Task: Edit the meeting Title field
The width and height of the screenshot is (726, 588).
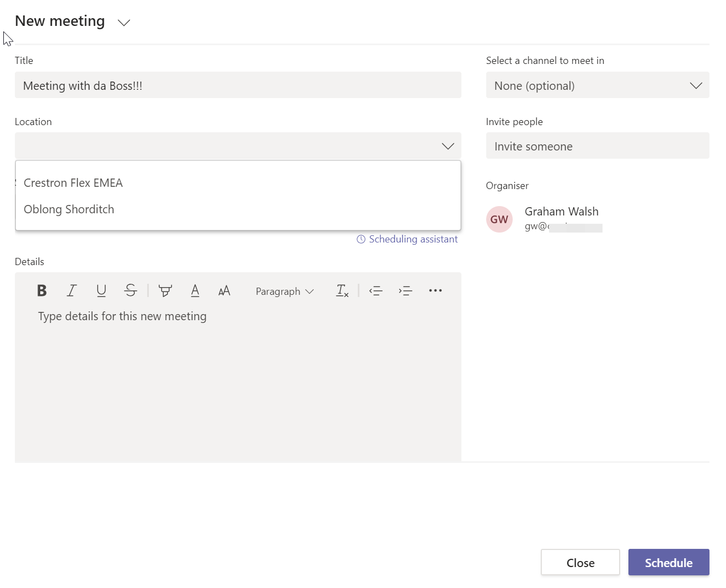Action: coord(238,85)
